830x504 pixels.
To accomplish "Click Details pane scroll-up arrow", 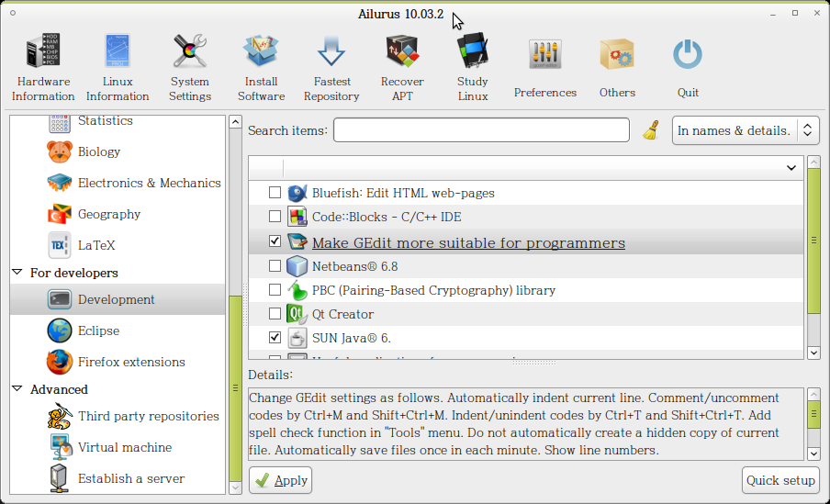I will coord(813,395).
